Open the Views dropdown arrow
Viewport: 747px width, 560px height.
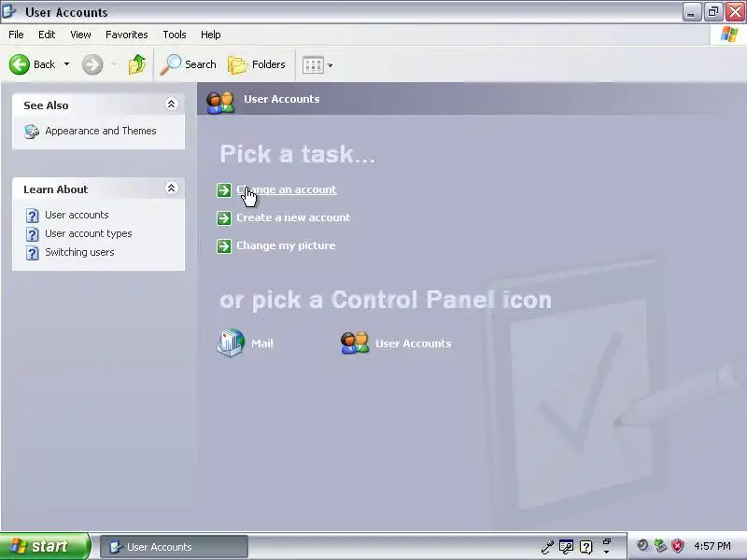coord(331,65)
